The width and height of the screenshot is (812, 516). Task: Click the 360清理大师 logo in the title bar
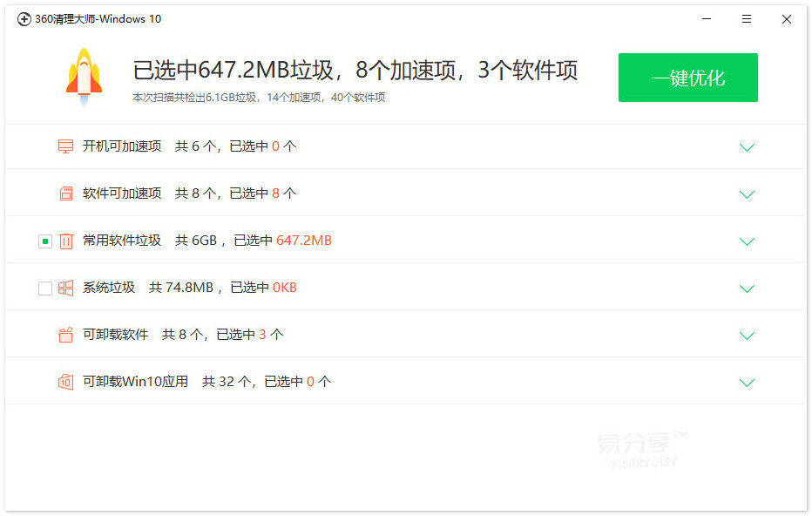[24, 18]
